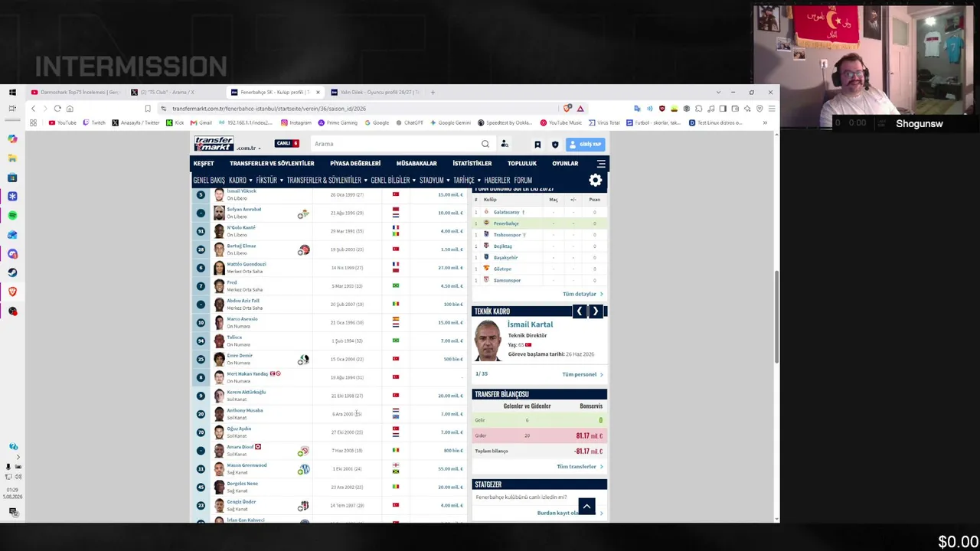The image size is (980, 551).
Task: Click the Giriş Yap login button
Action: pos(586,144)
